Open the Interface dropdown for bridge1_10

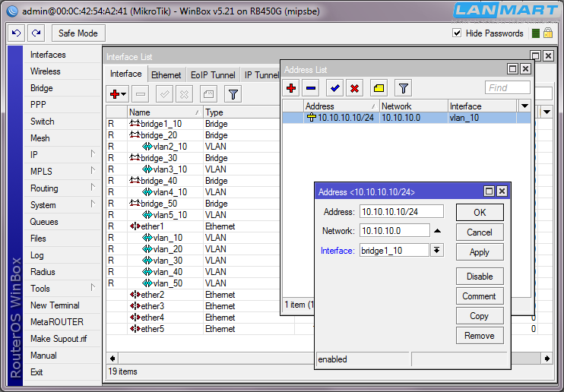(437, 251)
